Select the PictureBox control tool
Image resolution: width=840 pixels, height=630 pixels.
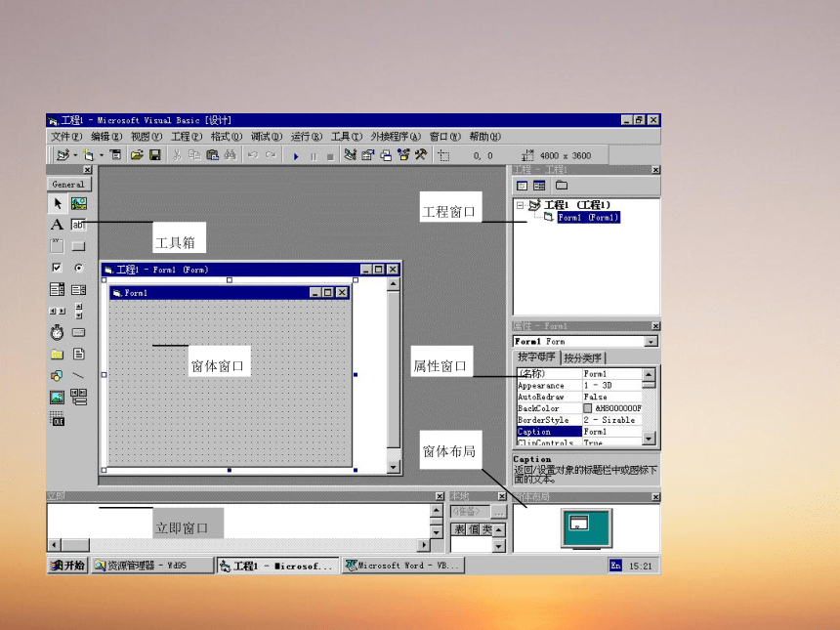click(79, 203)
